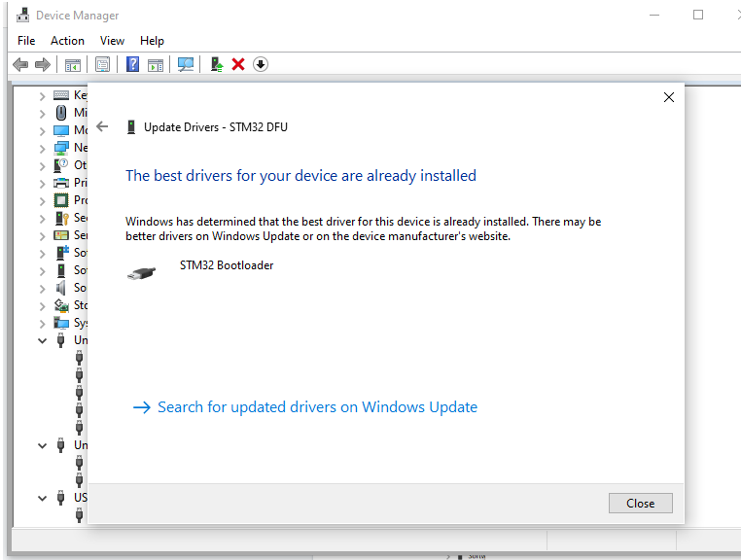Expand the Network adapters node chevron

tap(42, 149)
